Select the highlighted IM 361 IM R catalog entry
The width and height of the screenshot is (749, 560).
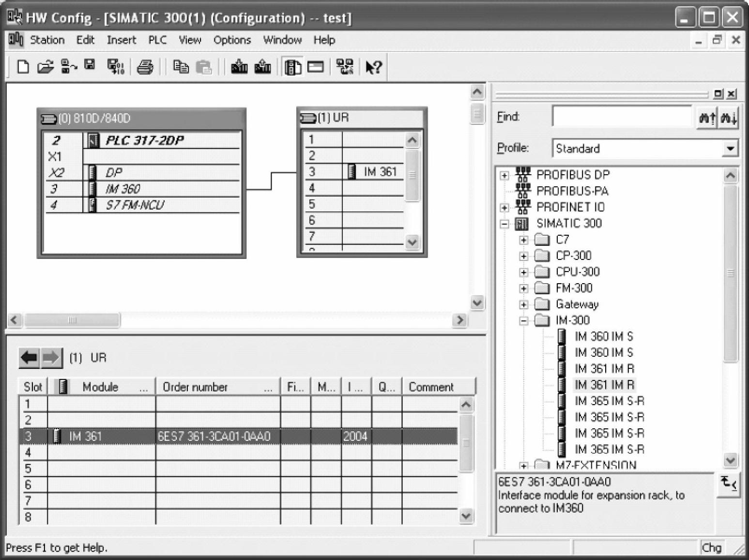(604, 385)
